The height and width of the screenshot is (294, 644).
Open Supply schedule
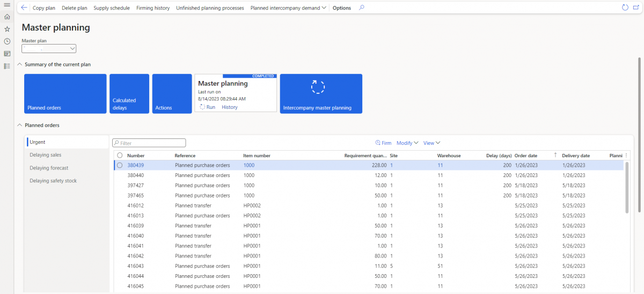[x=112, y=8]
